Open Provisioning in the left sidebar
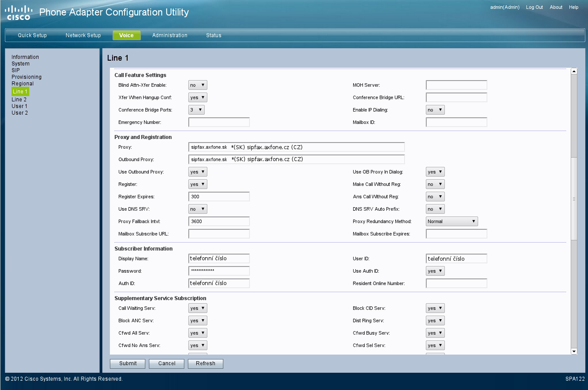 [x=27, y=77]
